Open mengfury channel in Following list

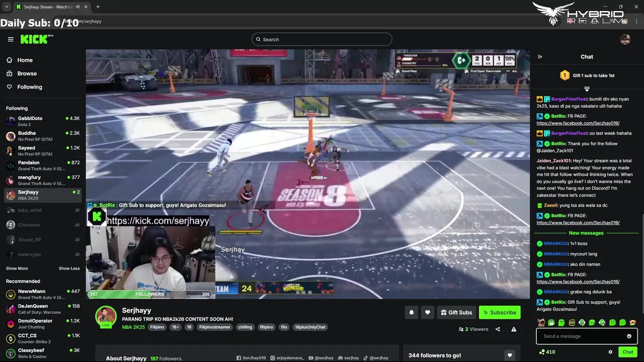[43, 180]
